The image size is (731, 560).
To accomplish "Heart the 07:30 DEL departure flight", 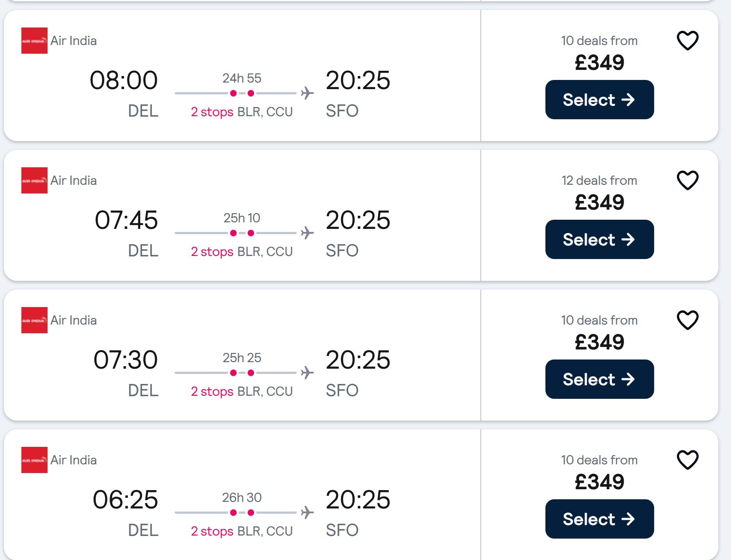I will pos(687,320).
